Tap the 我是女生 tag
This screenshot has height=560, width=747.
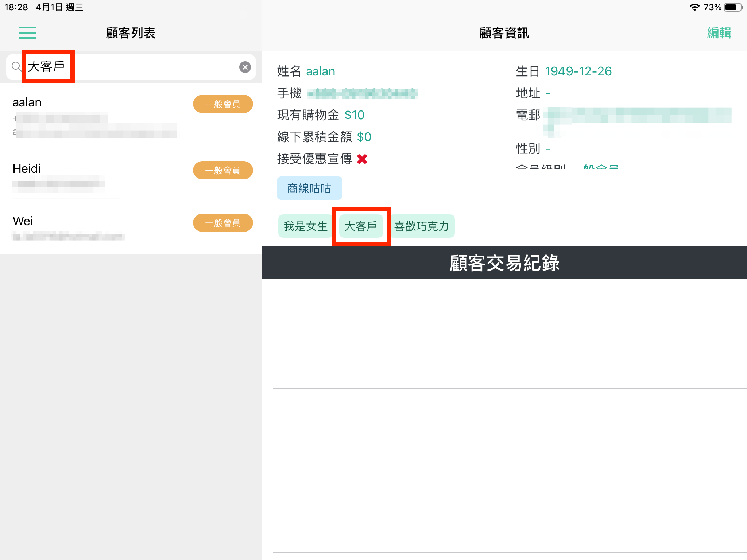click(x=306, y=226)
